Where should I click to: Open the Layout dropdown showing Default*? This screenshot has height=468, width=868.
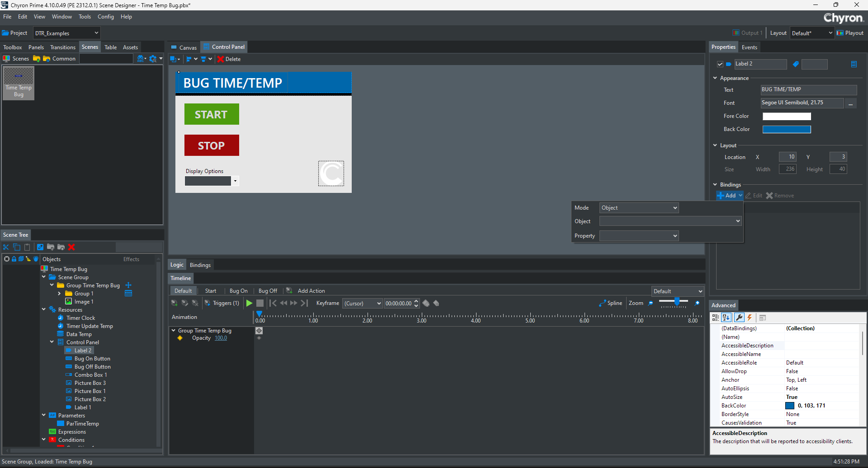click(x=812, y=33)
